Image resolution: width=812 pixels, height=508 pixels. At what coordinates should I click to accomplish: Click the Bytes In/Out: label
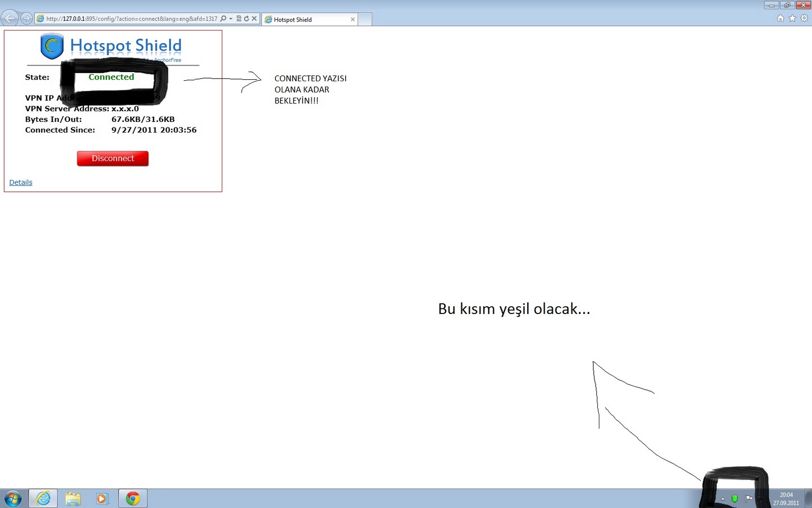(x=53, y=119)
